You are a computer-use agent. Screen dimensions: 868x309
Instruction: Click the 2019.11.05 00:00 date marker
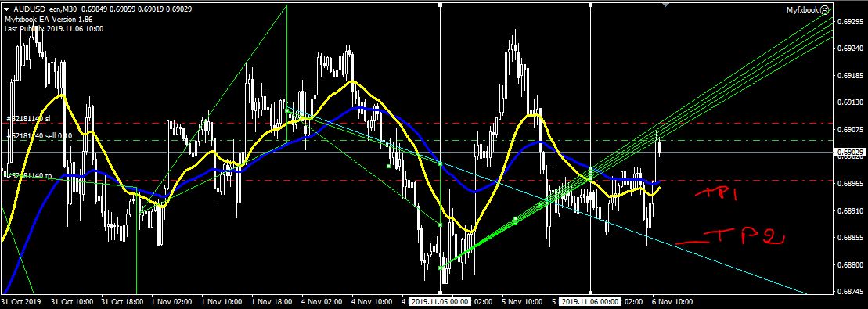click(440, 302)
